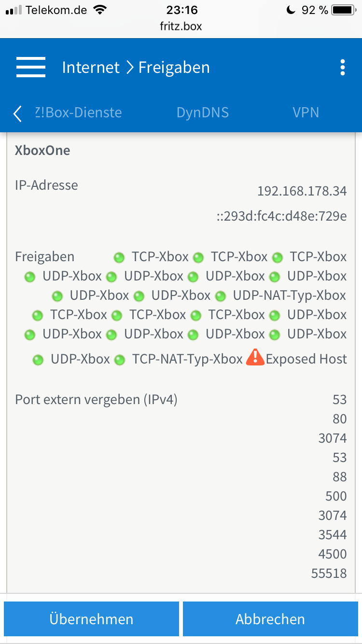The width and height of the screenshot is (362, 644).
Task: Open the three-dot options menu
Action: (342, 68)
